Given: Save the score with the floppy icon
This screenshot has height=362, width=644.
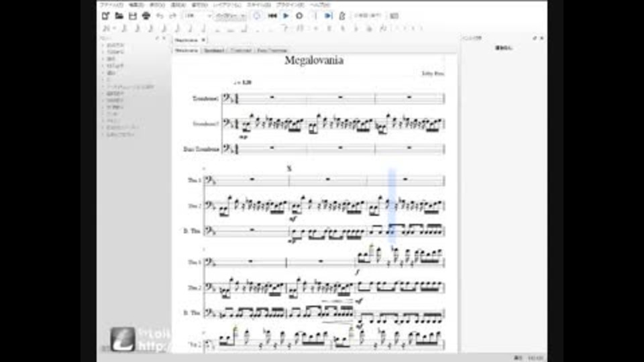Looking at the screenshot, I should [133, 16].
